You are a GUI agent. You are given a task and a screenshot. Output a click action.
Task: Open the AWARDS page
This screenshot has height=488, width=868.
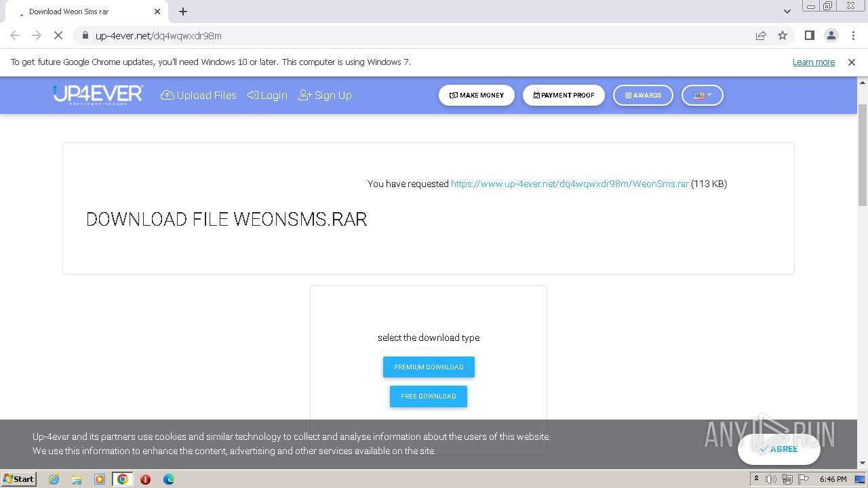pyautogui.click(x=643, y=95)
